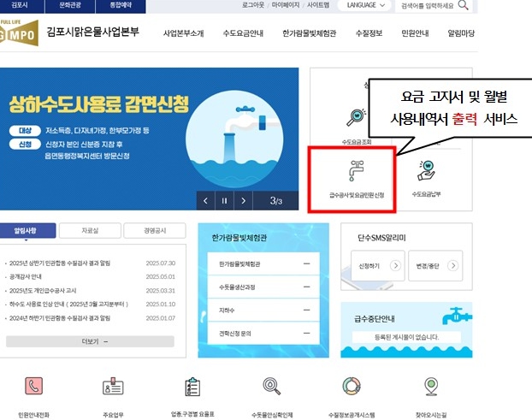The height and width of the screenshot is (420, 532).
Task: Show the previous banner slide
Action: (205, 201)
